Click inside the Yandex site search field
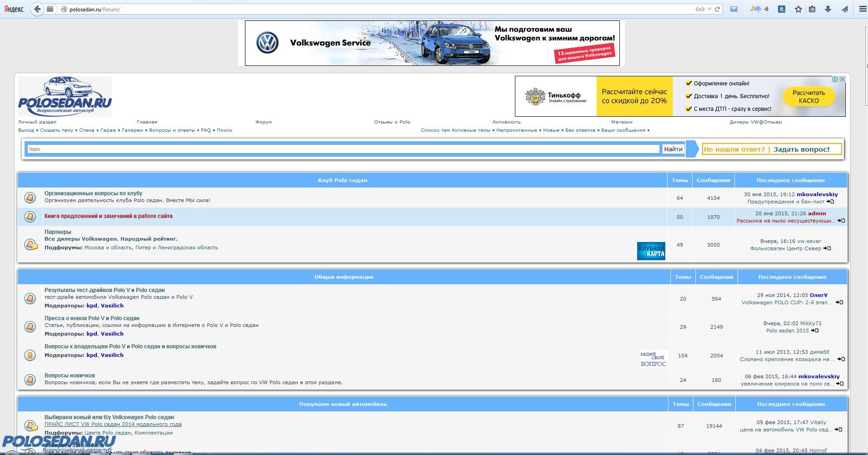 [343, 149]
